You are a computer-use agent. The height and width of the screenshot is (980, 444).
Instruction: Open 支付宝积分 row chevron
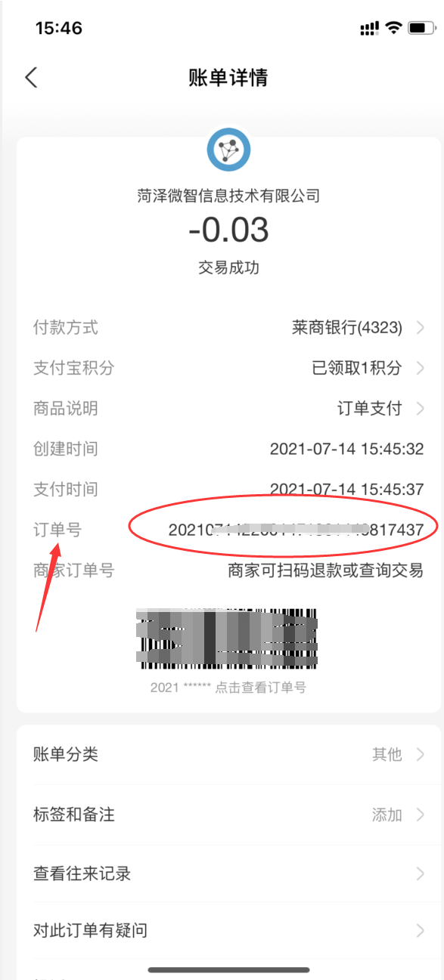pyautogui.click(x=420, y=368)
